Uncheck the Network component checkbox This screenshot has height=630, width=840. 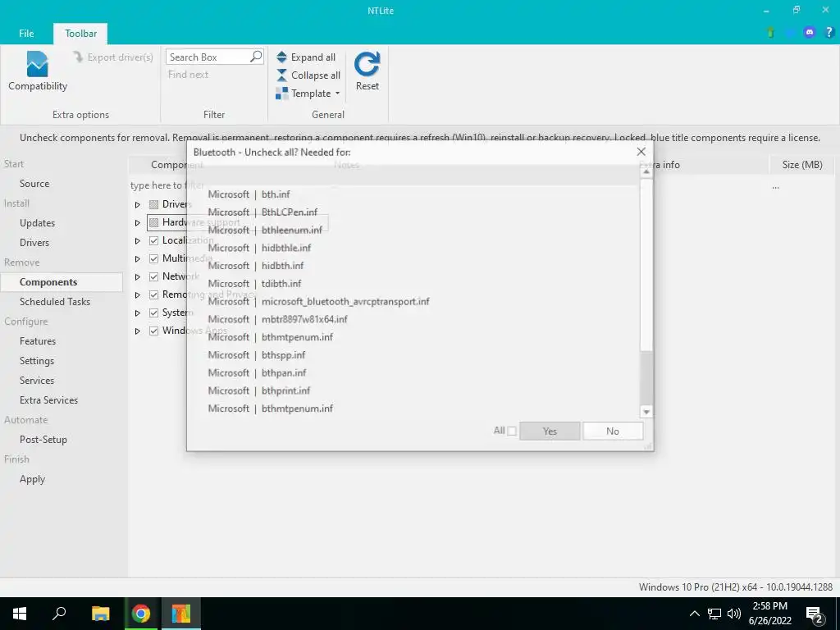point(153,276)
